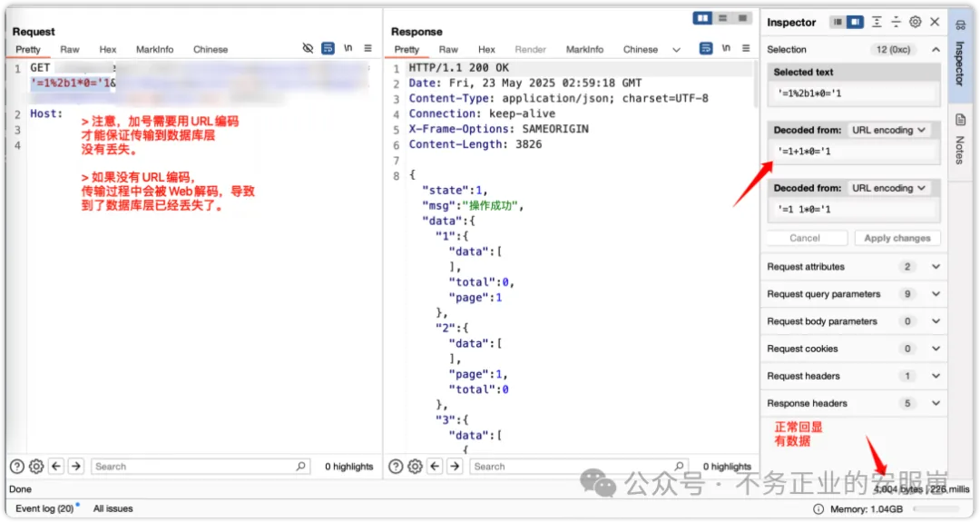Screen dimensions: 980x522
Task: Open Request search help icon
Action: [x=17, y=467]
